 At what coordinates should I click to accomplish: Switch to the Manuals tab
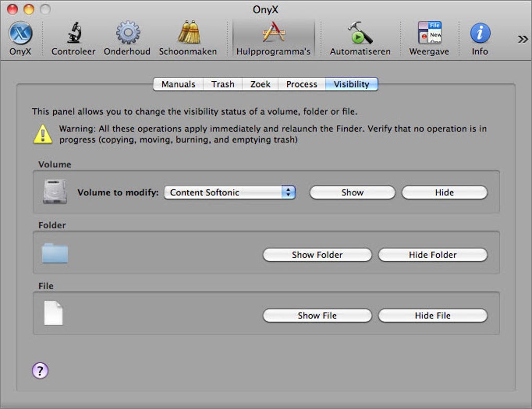[x=178, y=84]
